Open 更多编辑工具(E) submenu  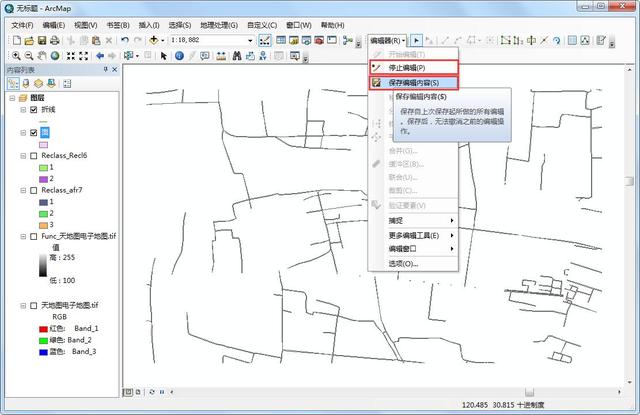click(x=413, y=235)
